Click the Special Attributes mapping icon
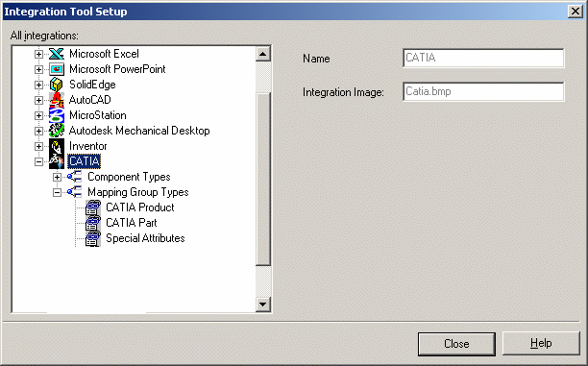 tap(93, 238)
